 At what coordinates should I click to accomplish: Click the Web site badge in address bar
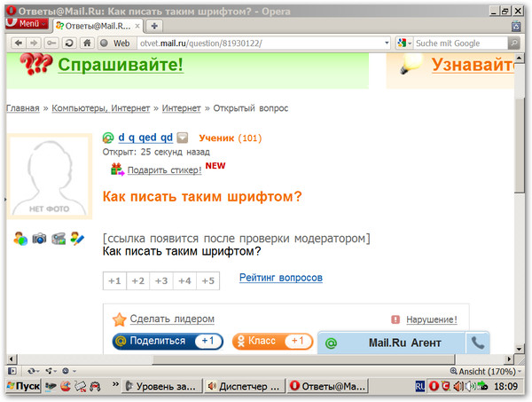(x=117, y=43)
